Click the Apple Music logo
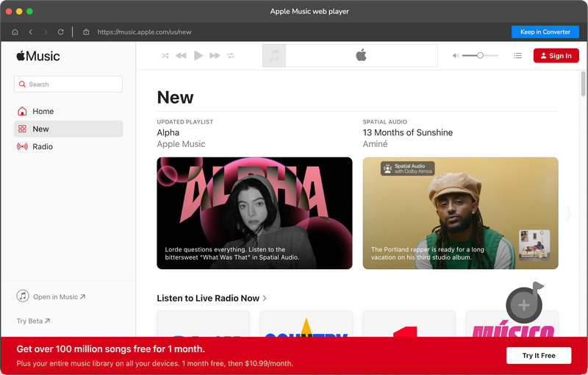The image size is (588, 375). click(38, 56)
